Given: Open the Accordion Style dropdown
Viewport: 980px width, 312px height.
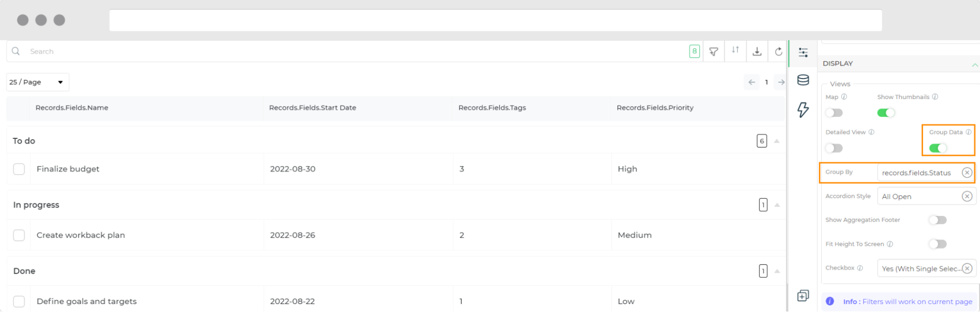Looking at the screenshot, I should coord(920,197).
